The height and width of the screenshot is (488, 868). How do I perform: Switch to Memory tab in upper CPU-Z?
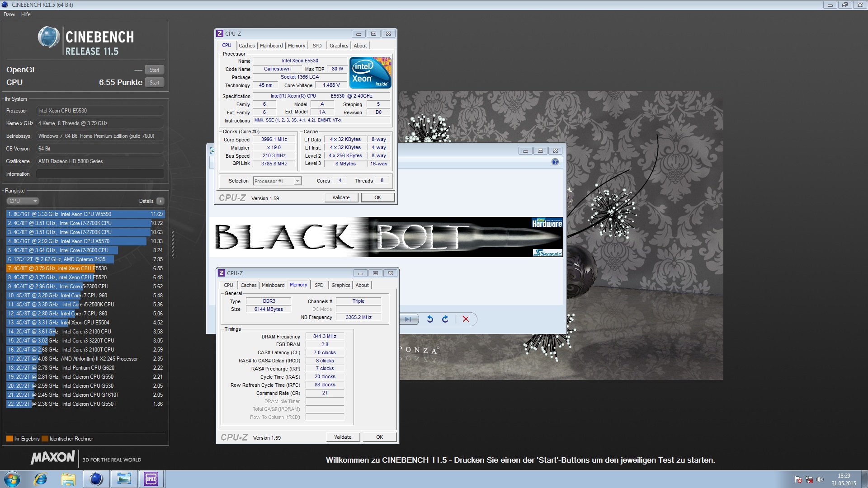tap(297, 46)
